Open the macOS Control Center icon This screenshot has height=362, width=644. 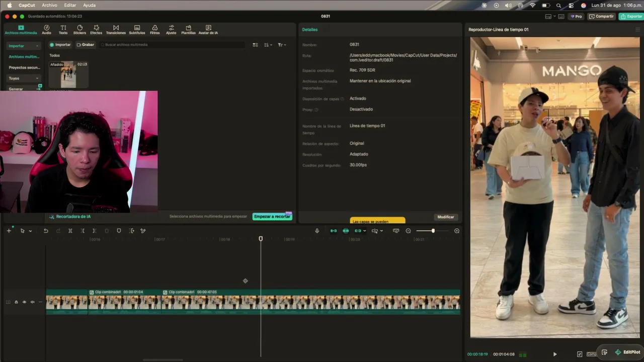pyautogui.click(x=571, y=5)
